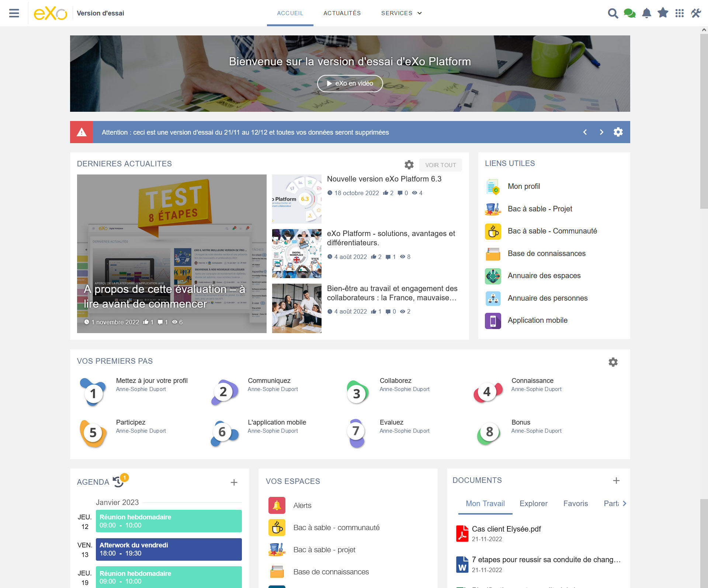Open Base de connaissances space in Vos Espaces

pos(331,572)
